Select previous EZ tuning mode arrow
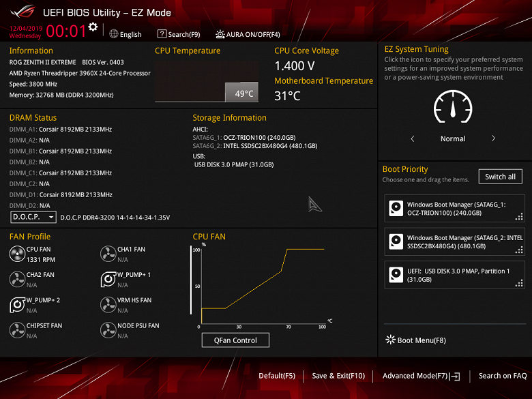 [413, 138]
